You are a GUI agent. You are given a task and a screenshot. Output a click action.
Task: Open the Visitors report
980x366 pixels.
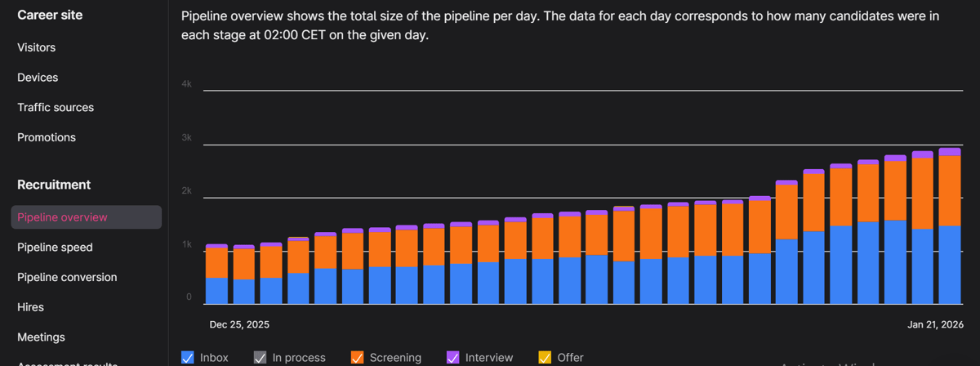point(37,47)
